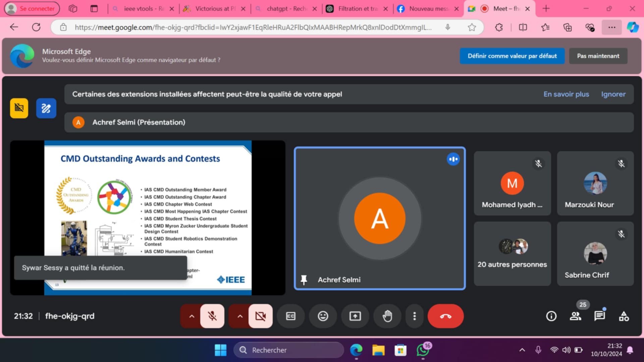Select Marzouki Nour participant tile

595,183
